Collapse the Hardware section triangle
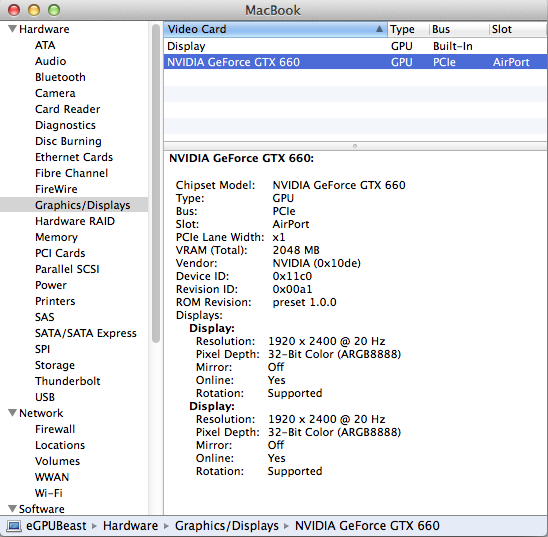 coord(13,29)
